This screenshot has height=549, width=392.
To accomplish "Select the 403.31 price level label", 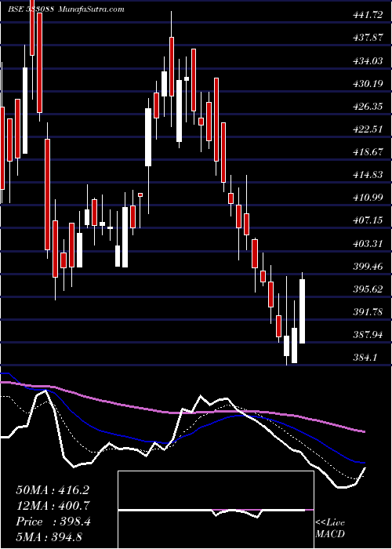I will pos(368,244).
